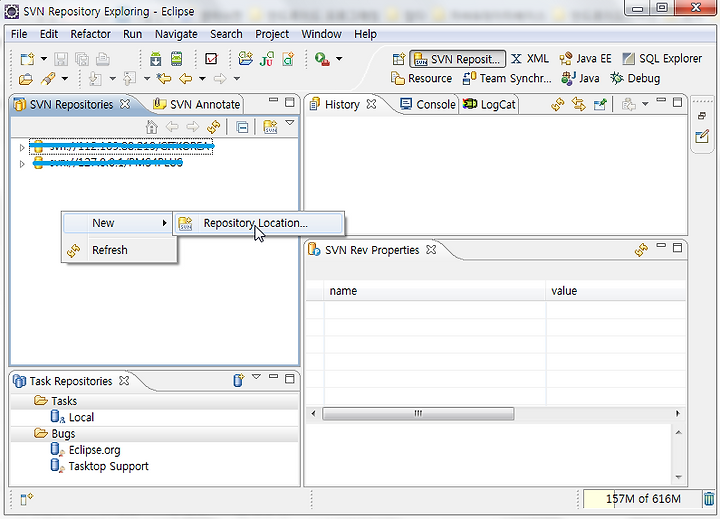720x519 pixels.
Task: Maximize the Task Repositories view
Action: (x=289, y=379)
